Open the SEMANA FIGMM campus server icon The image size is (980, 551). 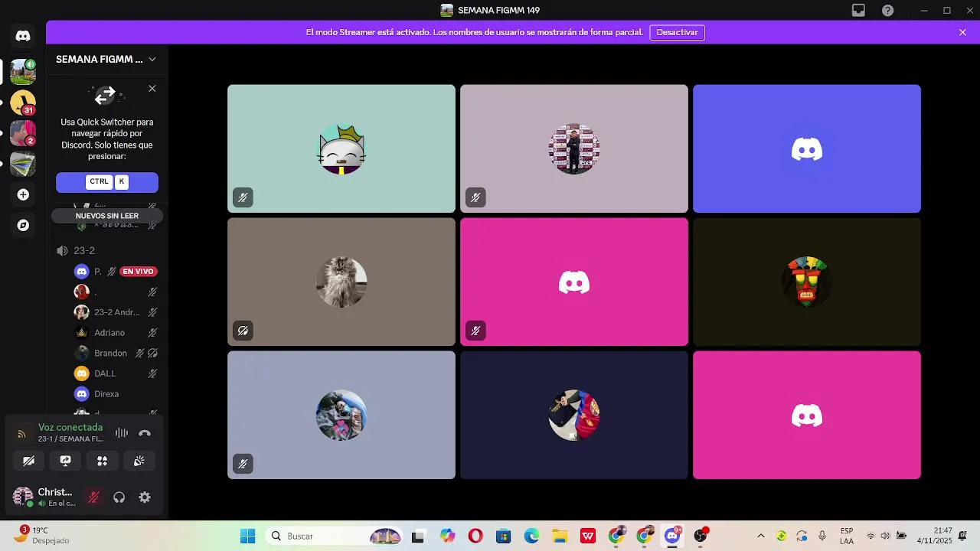coord(23,71)
